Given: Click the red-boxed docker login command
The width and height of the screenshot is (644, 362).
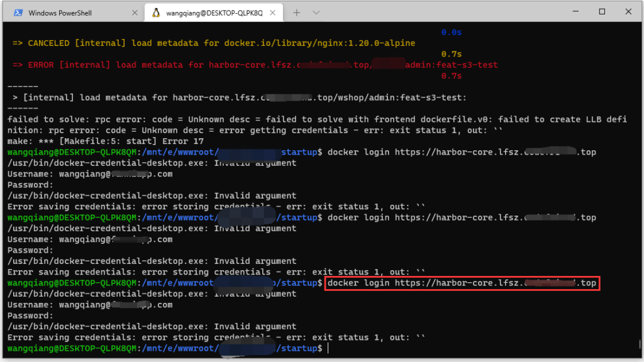Looking at the screenshot, I should coord(462,283).
